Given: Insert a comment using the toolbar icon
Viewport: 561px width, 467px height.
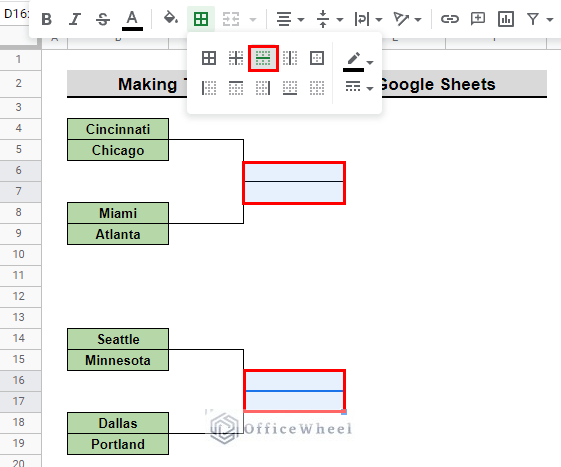Looking at the screenshot, I should pos(478,18).
